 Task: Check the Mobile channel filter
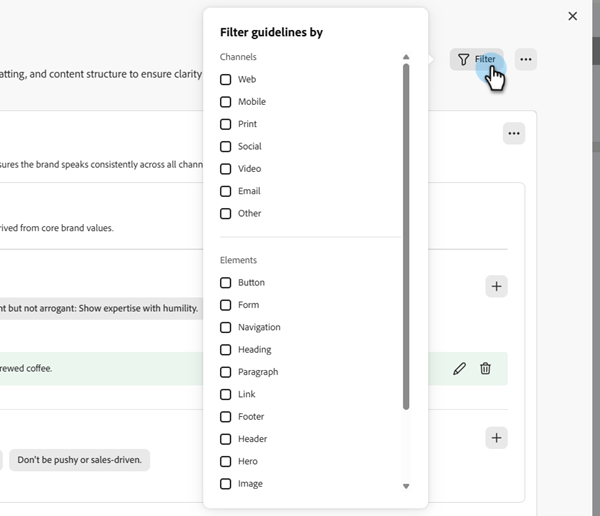[226, 102]
